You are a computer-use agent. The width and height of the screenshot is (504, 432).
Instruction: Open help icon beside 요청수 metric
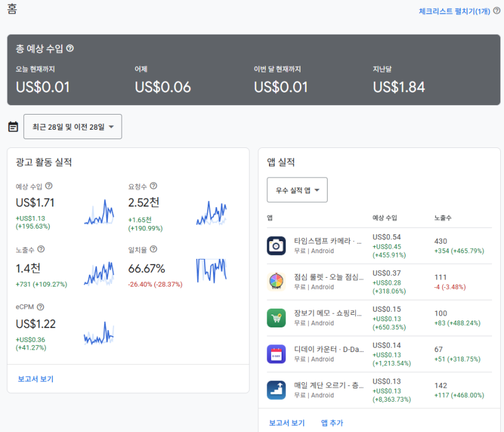click(154, 186)
